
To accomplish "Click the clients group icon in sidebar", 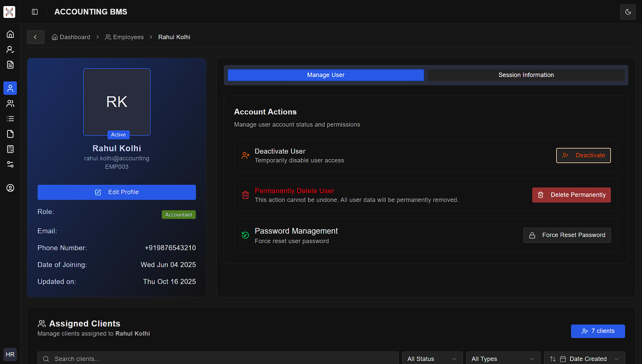I will pyautogui.click(x=10, y=103).
